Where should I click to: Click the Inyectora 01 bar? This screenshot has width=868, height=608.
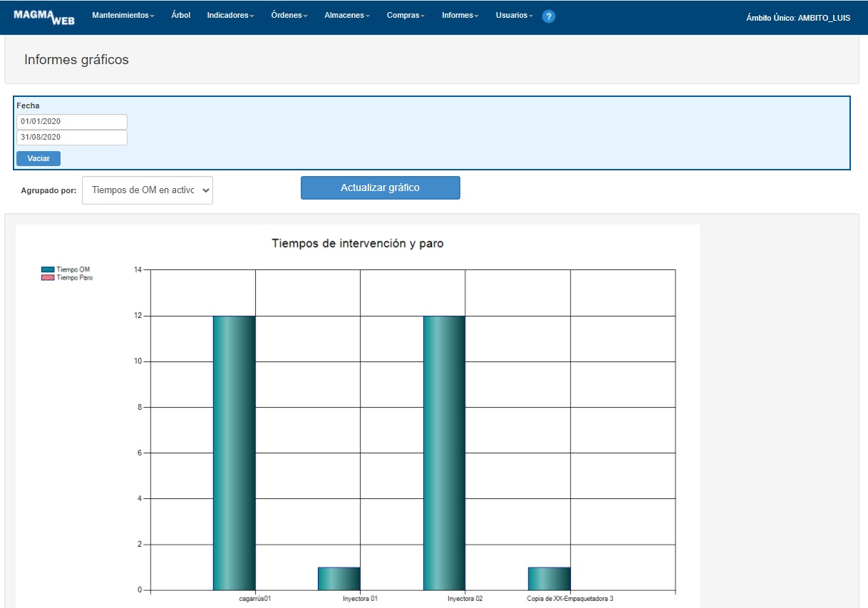point(339,579)
